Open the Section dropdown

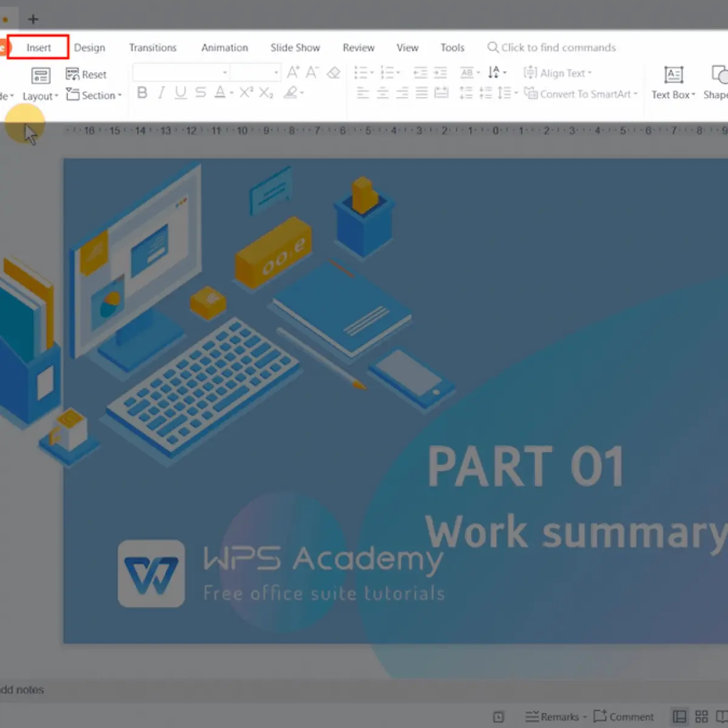94,95
